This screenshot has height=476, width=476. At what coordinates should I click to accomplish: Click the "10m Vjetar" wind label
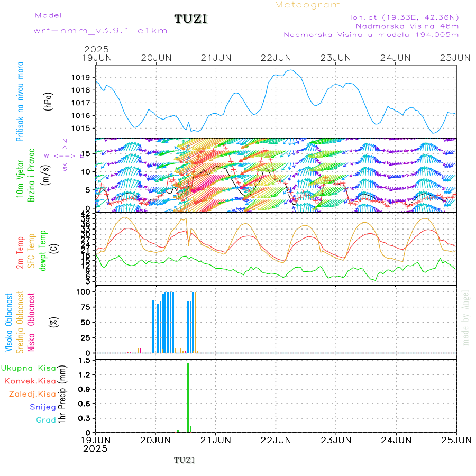pos(20,179)
